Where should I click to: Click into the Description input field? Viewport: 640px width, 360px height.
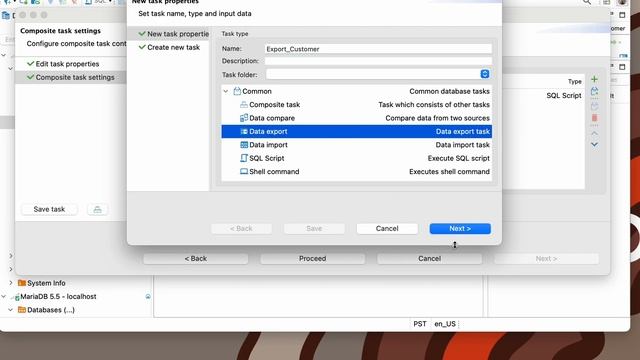point(378,61)
